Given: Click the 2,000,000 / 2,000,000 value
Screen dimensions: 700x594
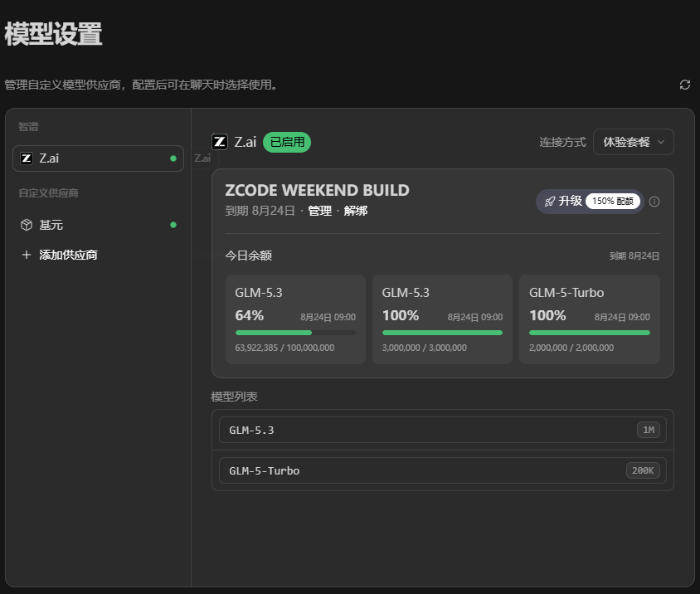Looking at the screenshot, I should (x=571, y=348).
